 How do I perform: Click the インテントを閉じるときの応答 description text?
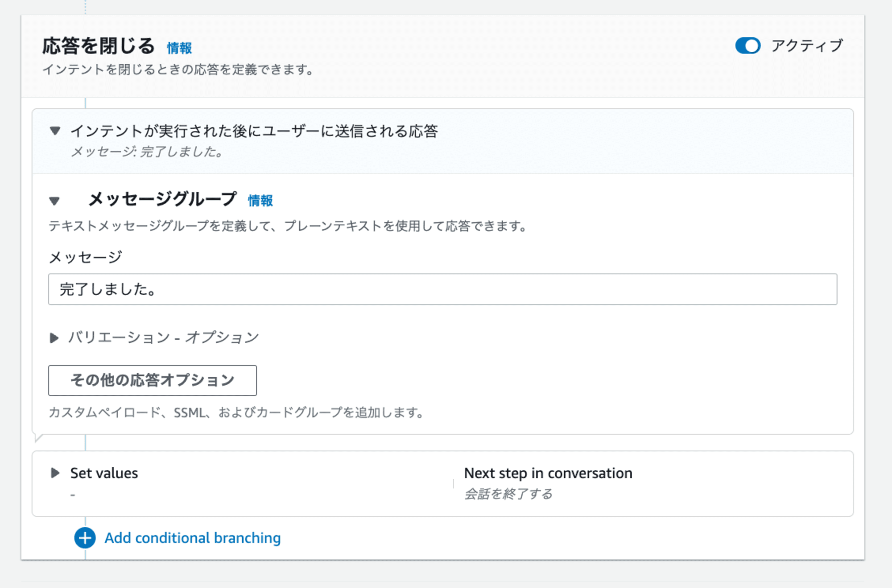tap(179, 70)
